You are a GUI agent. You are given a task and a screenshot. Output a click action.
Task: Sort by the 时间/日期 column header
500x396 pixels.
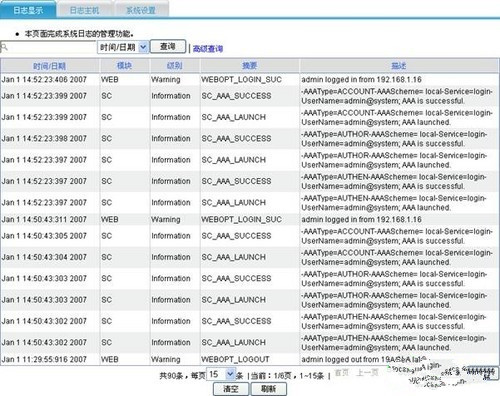(x=49, y=66)
